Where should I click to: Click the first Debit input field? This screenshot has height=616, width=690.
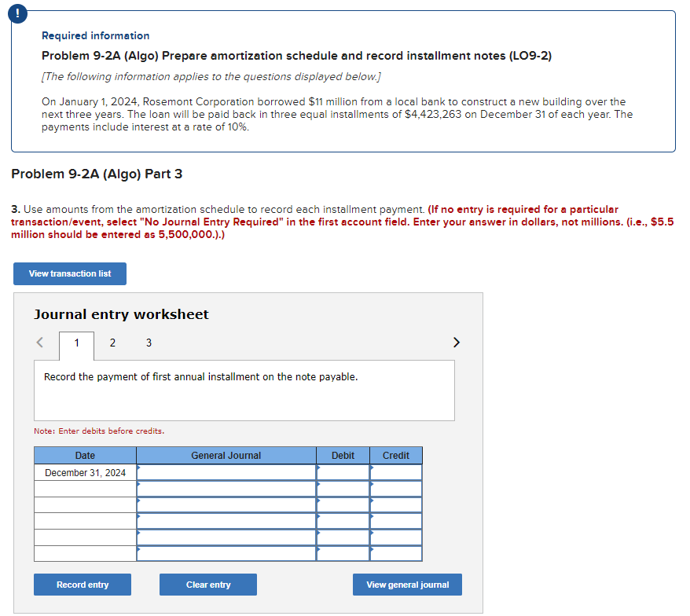[x=343, y=472]
